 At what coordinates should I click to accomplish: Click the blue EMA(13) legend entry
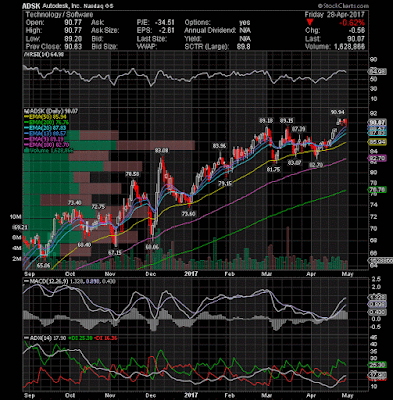[46, 134]
